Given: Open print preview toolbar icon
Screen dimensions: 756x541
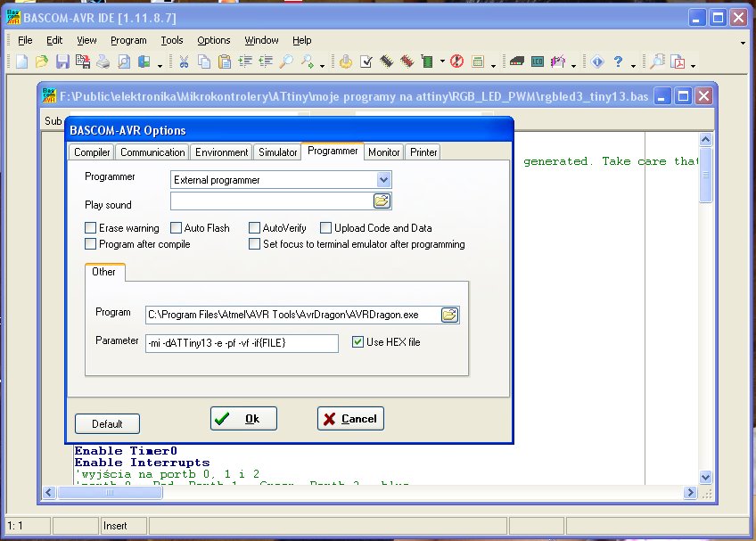Looking at the screenshot, I should pyautogui.click(x=124, y=61).
